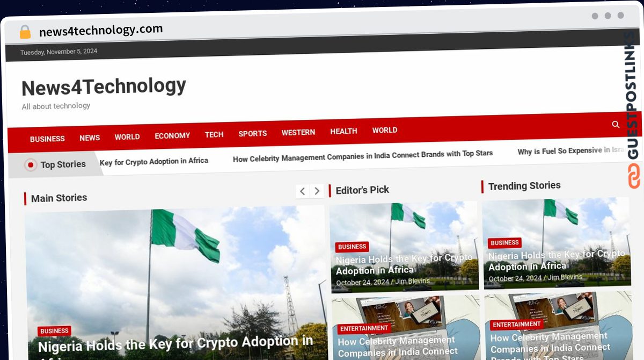Open the TECH menu item
644x360 pixels.
(214, 134)
